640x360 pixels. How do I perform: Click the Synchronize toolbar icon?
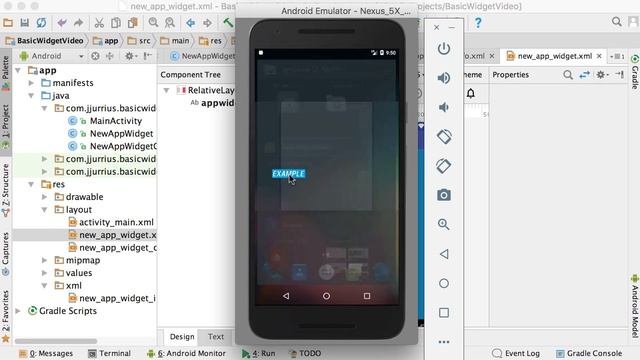[x=41, y=22]
